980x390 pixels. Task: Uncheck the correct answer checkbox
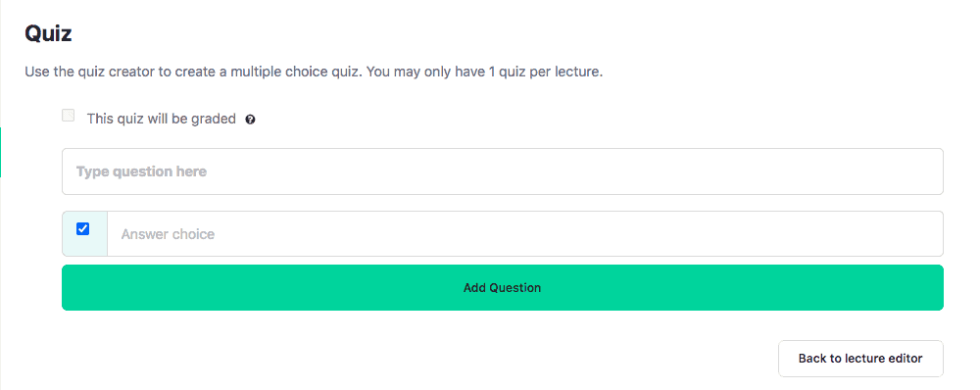click(x=82, y=229)
